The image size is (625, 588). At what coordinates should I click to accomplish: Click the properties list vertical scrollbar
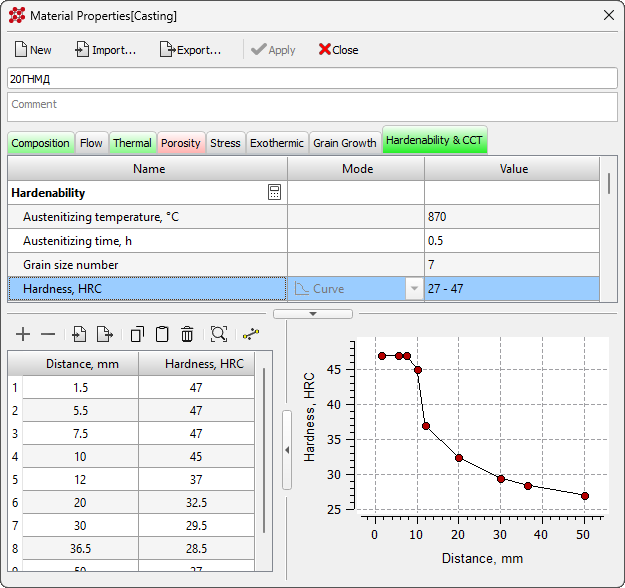[x=609, y=184]
